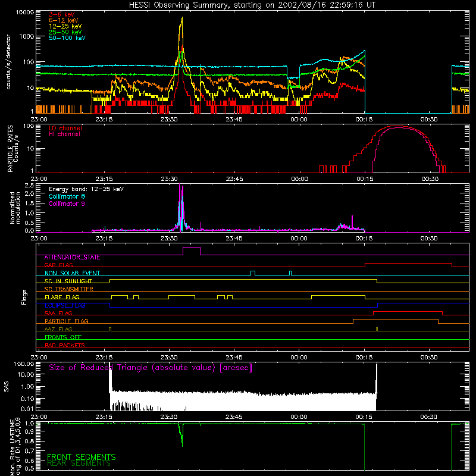Select the FRONTS_OFF flag label
Screen dimensions: 476x476
pyautogui.click(x=63, y=337)
